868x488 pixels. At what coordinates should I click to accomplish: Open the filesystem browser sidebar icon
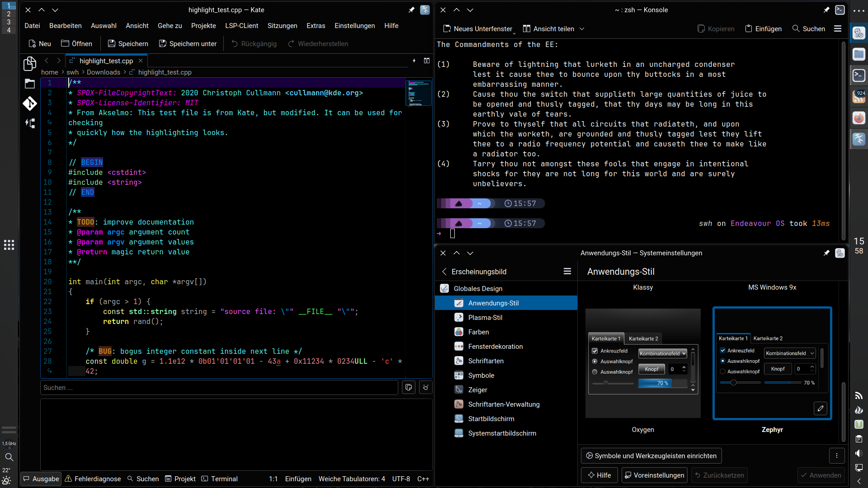[x=30, y=84]
